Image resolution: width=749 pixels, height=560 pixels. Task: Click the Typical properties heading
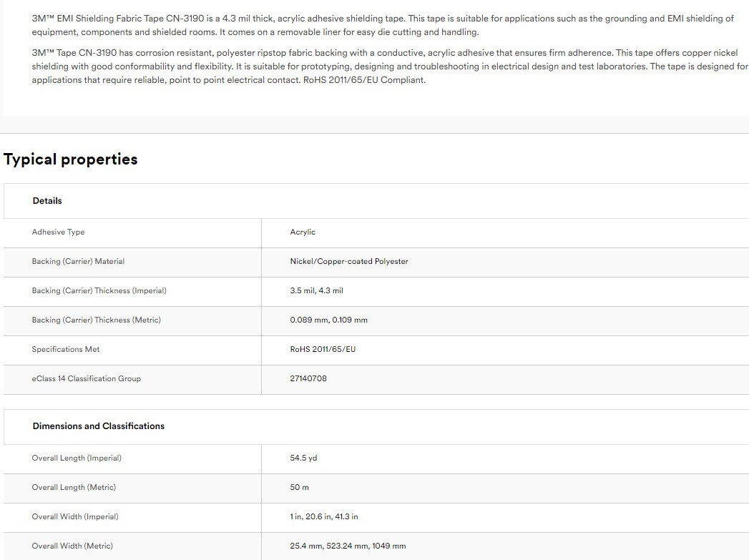point(70,159)
